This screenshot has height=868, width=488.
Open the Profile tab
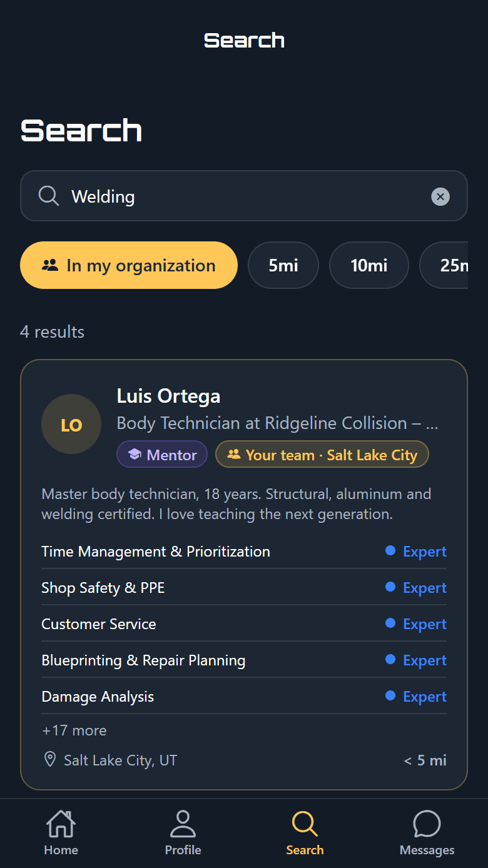pyautogui.click(x=183, y=833)
